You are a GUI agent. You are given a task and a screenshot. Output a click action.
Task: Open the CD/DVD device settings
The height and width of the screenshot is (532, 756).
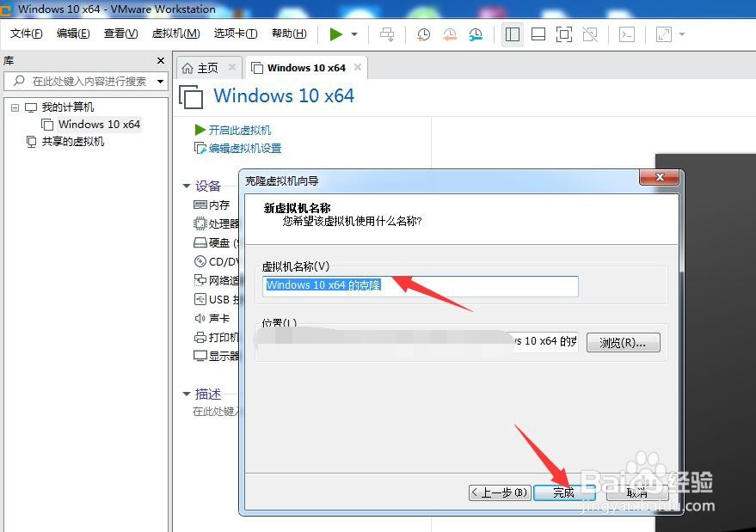click(x=218, y=261)
